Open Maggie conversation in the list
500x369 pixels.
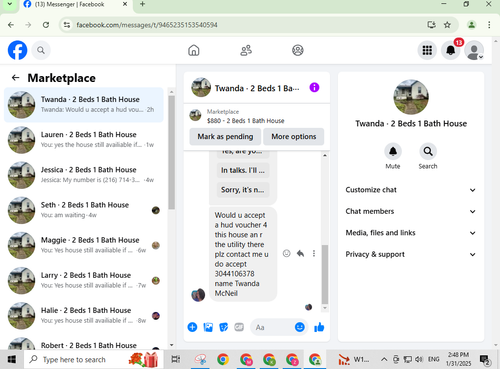[x=84, y=245]
